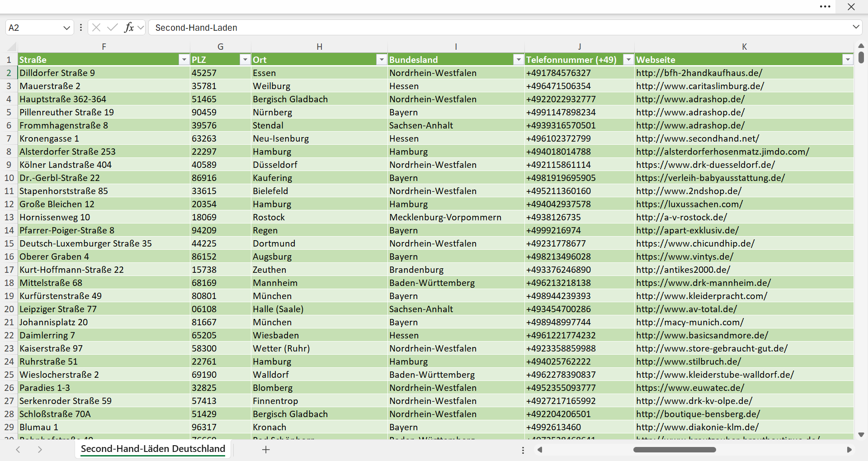Click the horizontal scrollbar right arrow
The width and height of the screenshot is (868, 461).
[849, 450]
